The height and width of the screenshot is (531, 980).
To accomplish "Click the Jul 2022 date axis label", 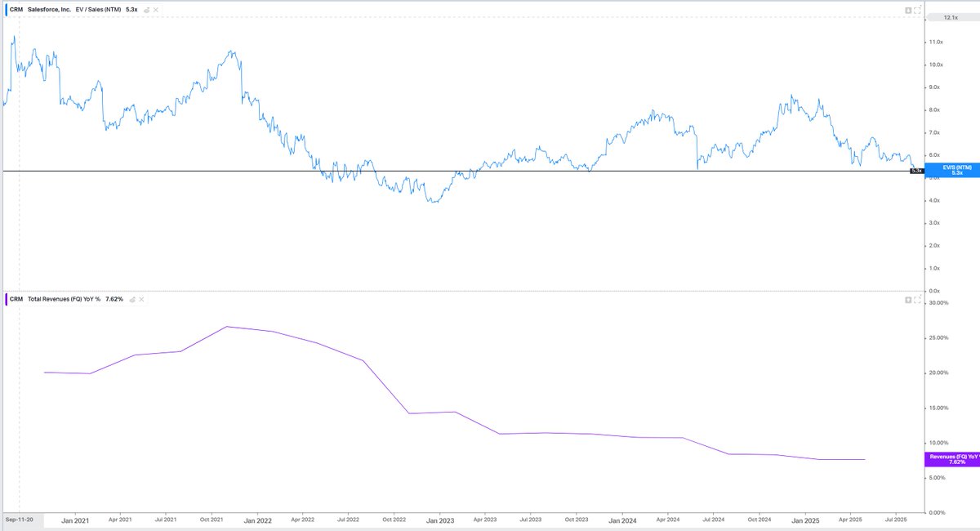I will pyautogui.click(x=349, y=519).
